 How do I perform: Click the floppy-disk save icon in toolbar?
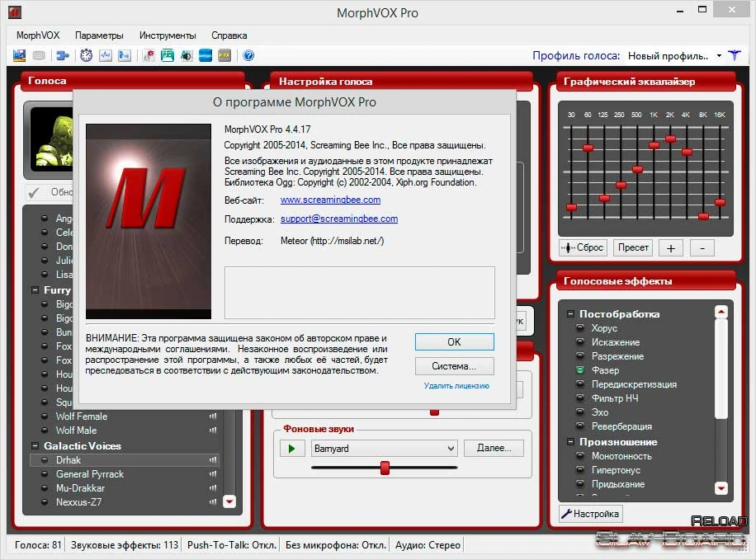(19, 55)
